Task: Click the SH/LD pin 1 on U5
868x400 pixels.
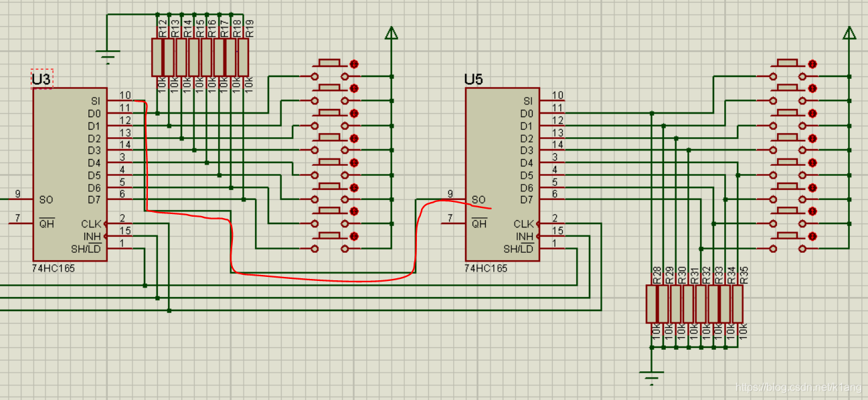Action: [551, 248]
